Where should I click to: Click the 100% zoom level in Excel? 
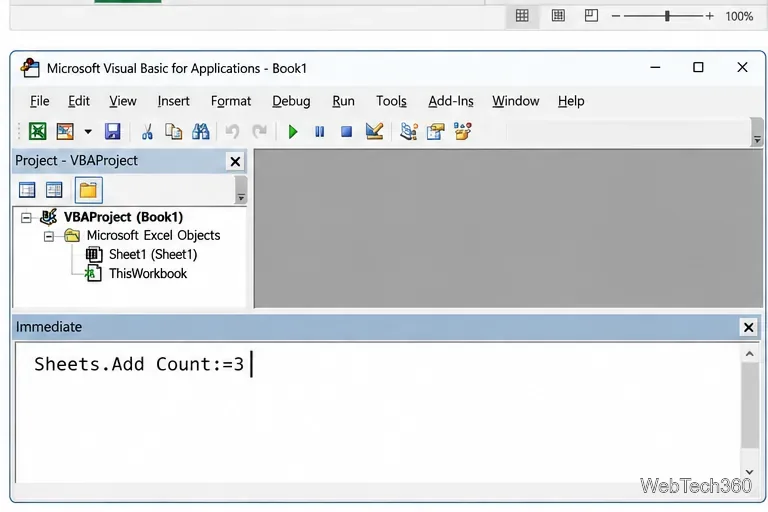pos(739,16)
